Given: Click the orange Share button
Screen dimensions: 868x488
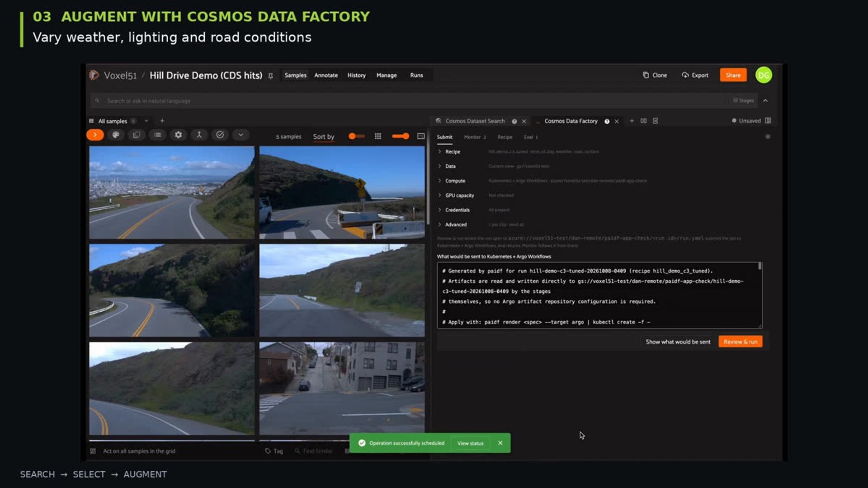Looking at the screenshot, I should coord(733,75).
